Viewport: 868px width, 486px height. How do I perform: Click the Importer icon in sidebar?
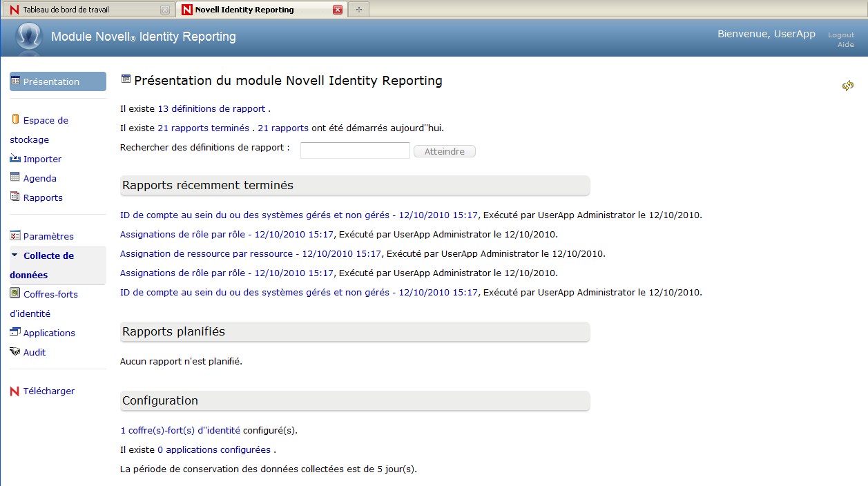point(15,158)
